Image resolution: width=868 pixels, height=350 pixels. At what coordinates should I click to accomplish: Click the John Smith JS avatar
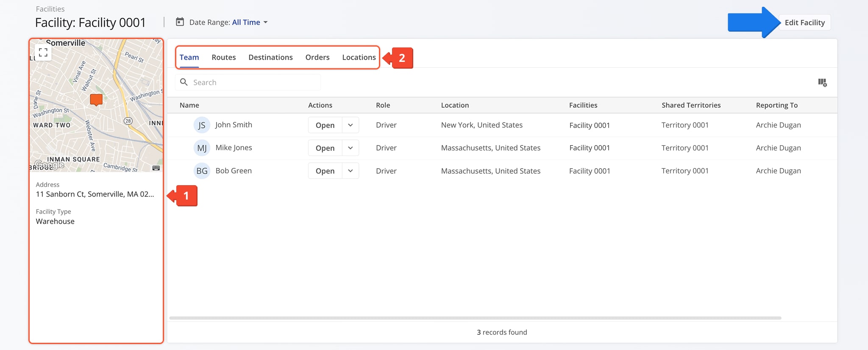pyautogui.click(x=202, y=125)
